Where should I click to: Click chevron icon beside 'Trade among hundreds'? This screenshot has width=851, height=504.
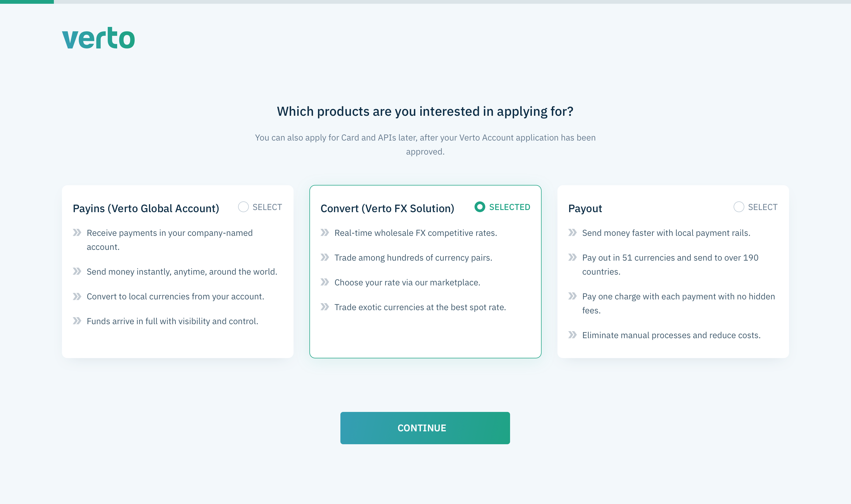(x=325, y=257)
